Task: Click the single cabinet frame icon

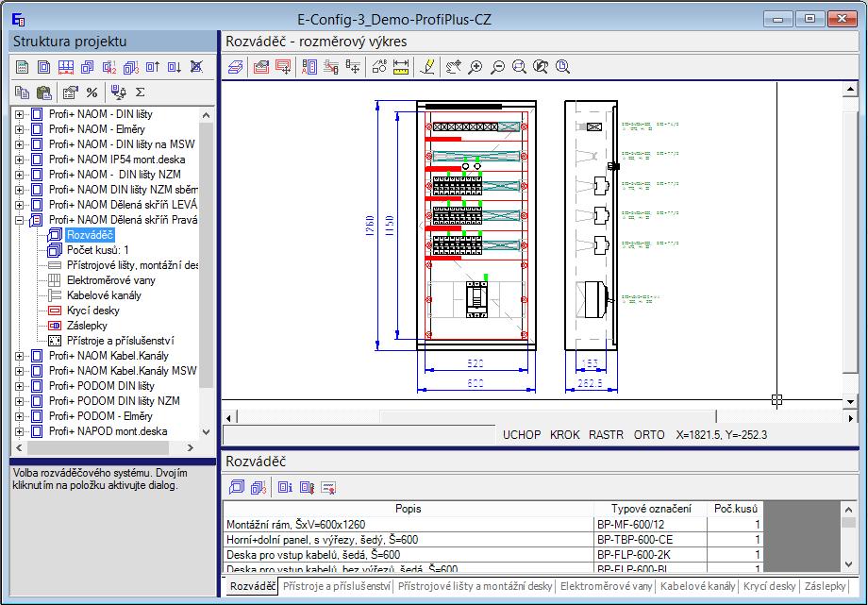Action: click(x=43, y=68)
